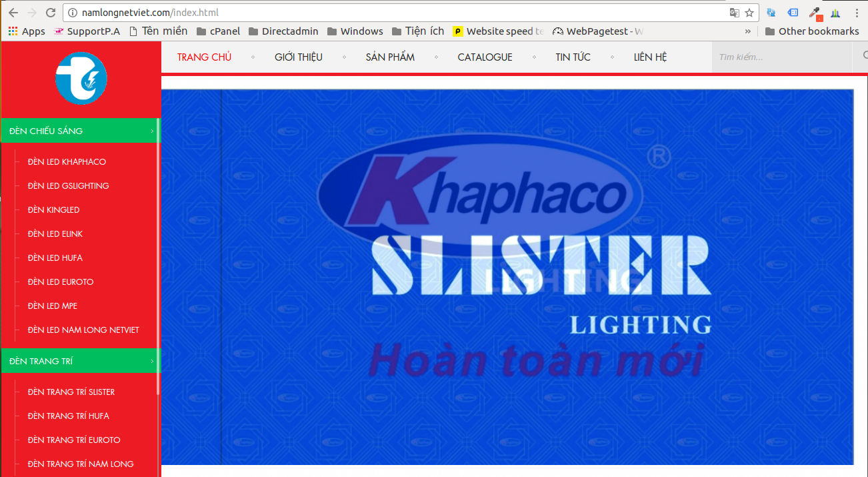Image resolution: width=868 pixels, height=477 pixels.
Task: Click the site's round blue logo
Action: coord(81,78)
